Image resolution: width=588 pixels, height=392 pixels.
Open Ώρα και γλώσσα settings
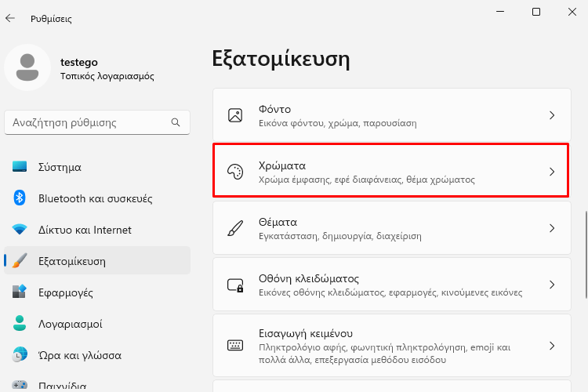[97, 355]
